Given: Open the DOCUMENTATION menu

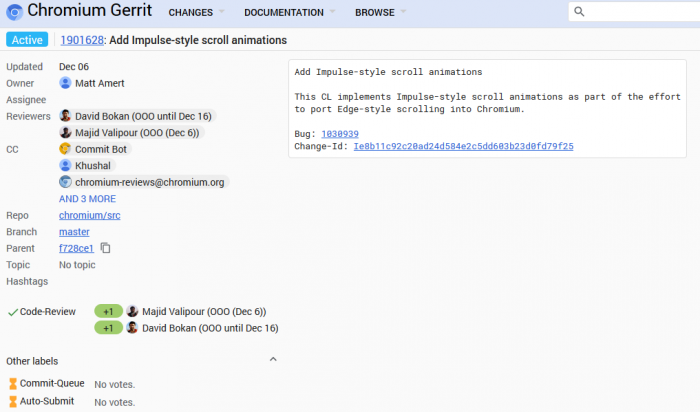Looking at the screenshot, I should point(289,13).
